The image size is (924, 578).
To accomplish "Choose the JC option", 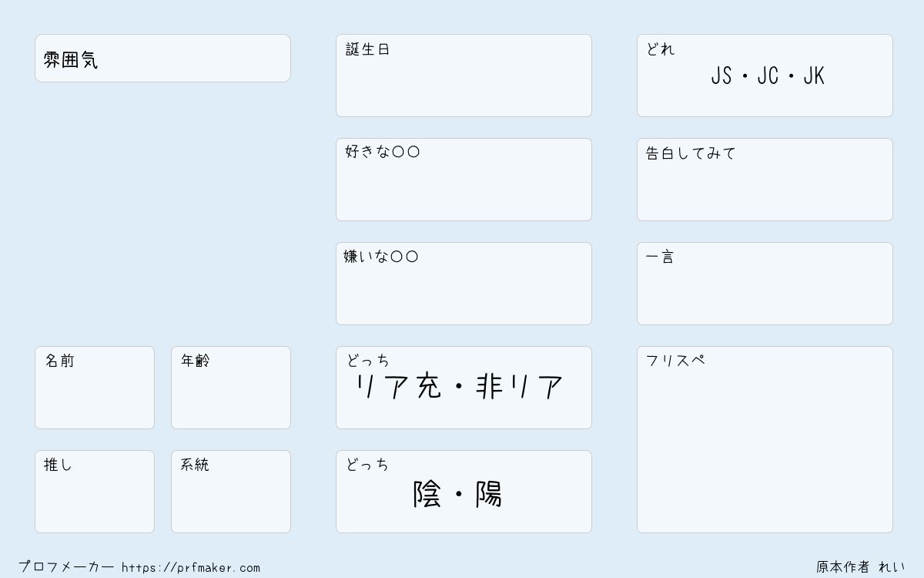I will click(768, 76).
